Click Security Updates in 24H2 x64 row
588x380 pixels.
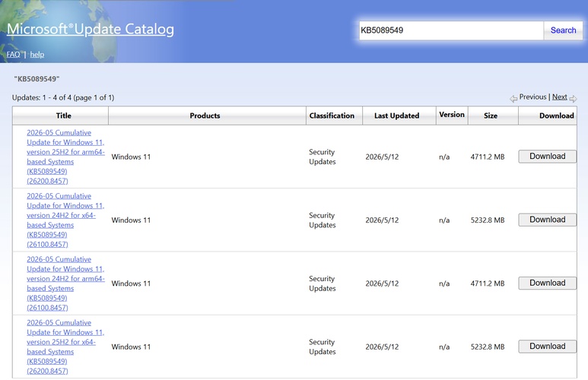[322, 220]
